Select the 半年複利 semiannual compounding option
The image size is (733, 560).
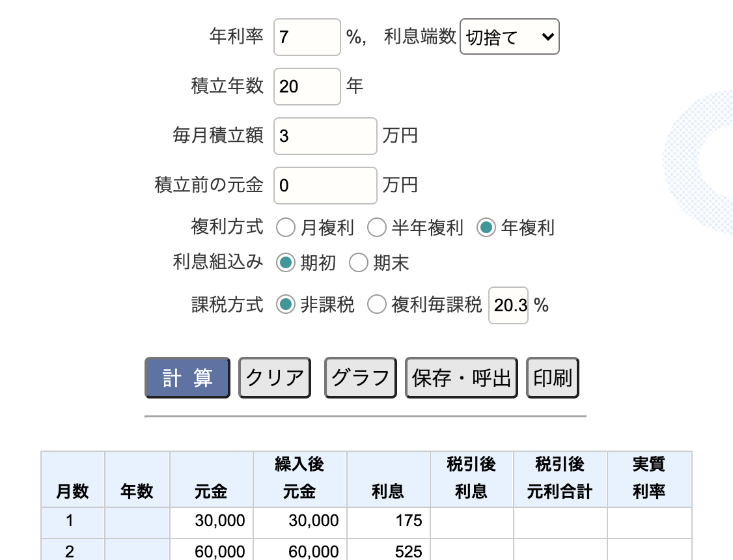[x=377, y=228]
